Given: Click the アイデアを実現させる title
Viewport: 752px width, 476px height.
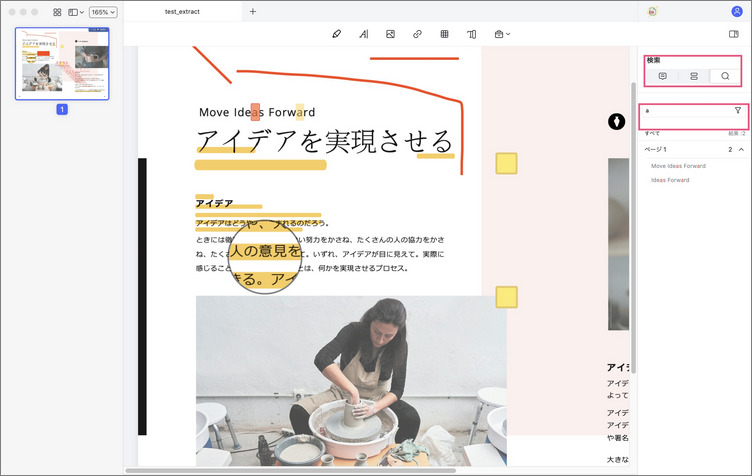Looking at the screenshot, I should pos(325,141).
